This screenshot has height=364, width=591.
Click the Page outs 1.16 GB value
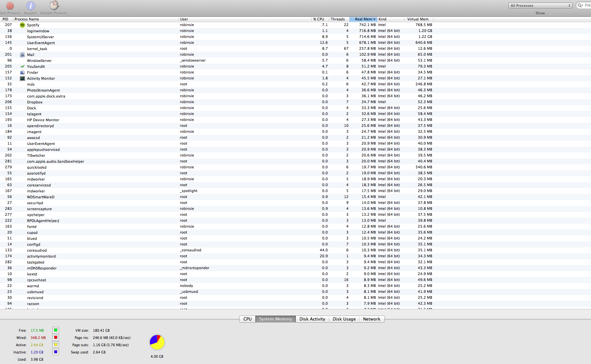[x=111, y=345]
